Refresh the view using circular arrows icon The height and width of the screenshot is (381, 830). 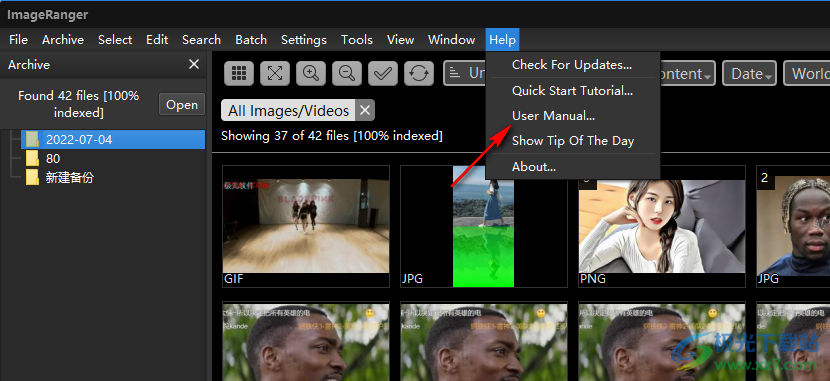point(419,73)
